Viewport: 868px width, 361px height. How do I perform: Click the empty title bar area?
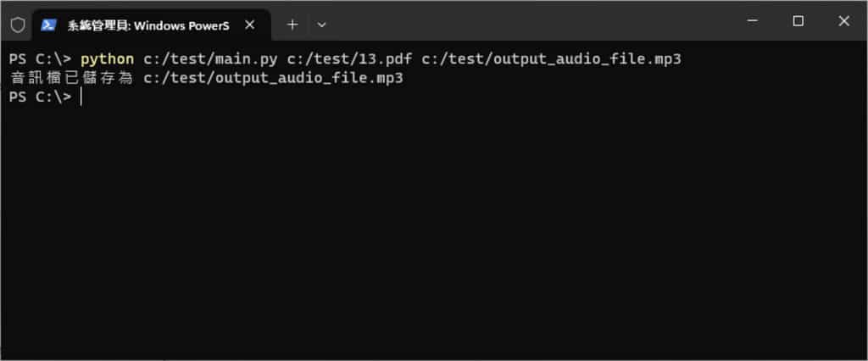click(526, 24)
